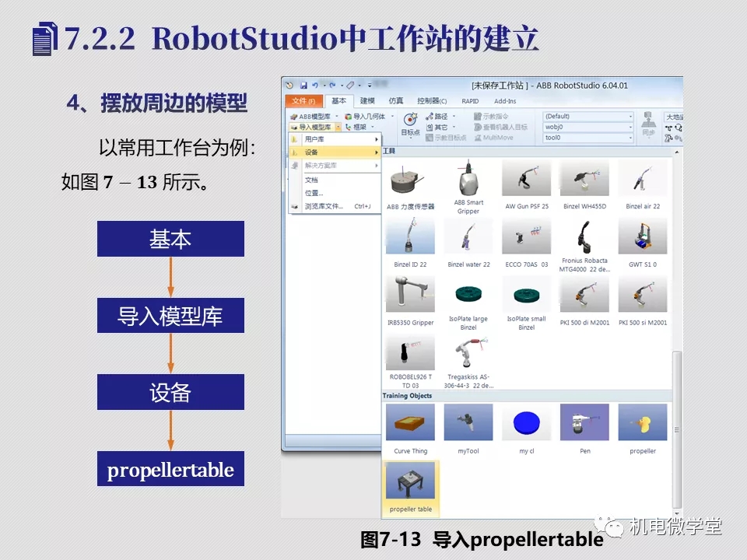This screenshot has height=560, width=747.
Task: Expand the 用户库 submenu
Action: click(x=335, y=139)
